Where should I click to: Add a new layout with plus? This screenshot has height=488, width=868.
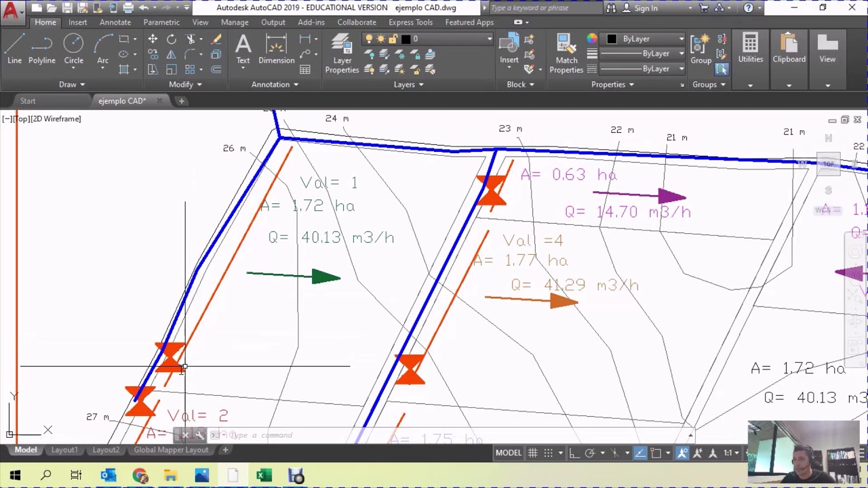pyautogui.click(x=225, y=450)
